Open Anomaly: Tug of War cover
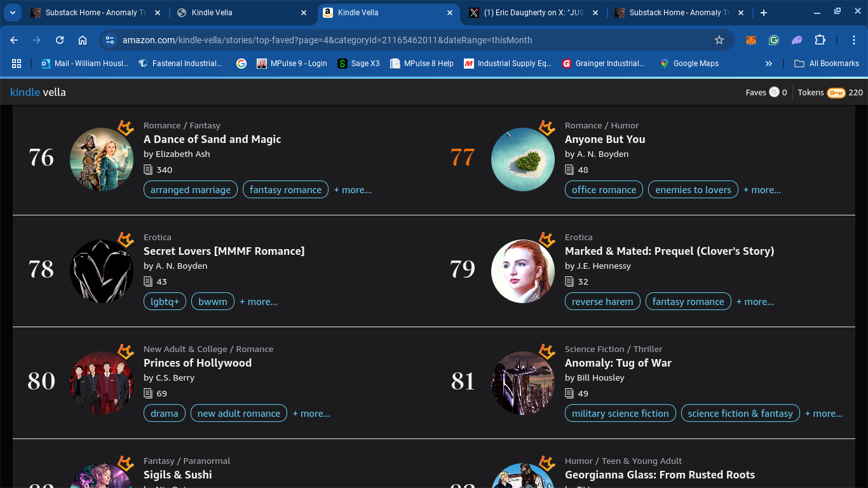 point(523,383)
